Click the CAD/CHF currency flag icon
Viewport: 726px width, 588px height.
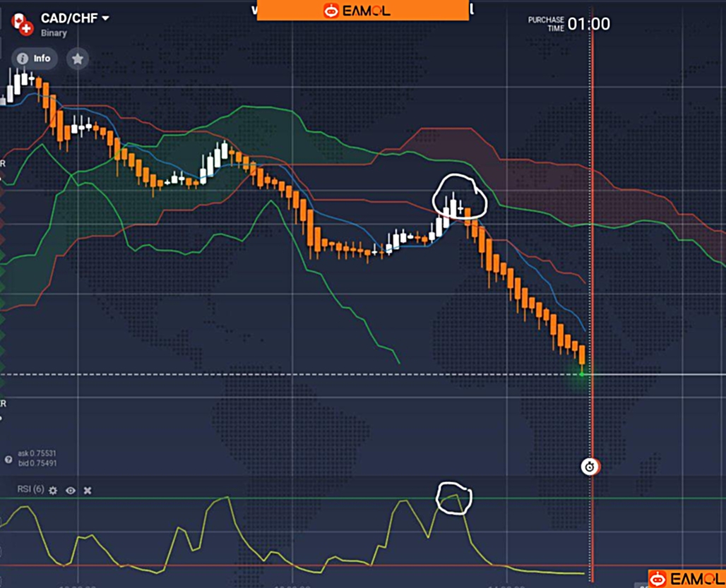pos(23,24)
